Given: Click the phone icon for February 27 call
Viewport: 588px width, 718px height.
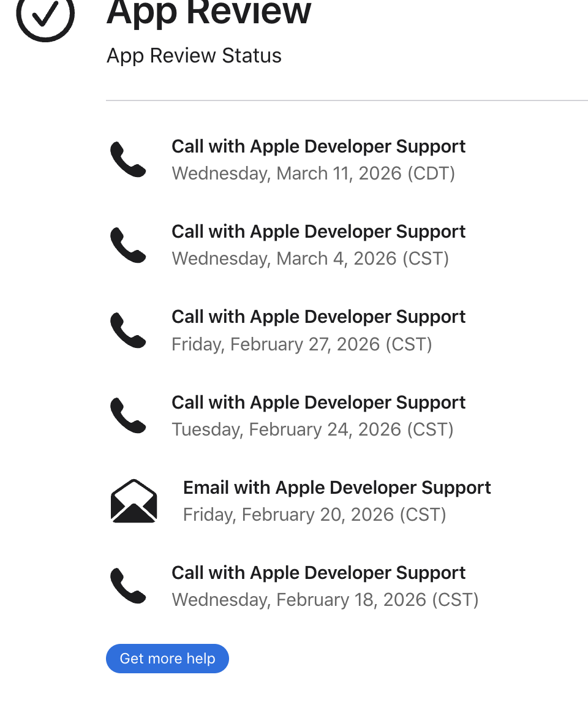Looking at the screenshot, I should point(128,330).
